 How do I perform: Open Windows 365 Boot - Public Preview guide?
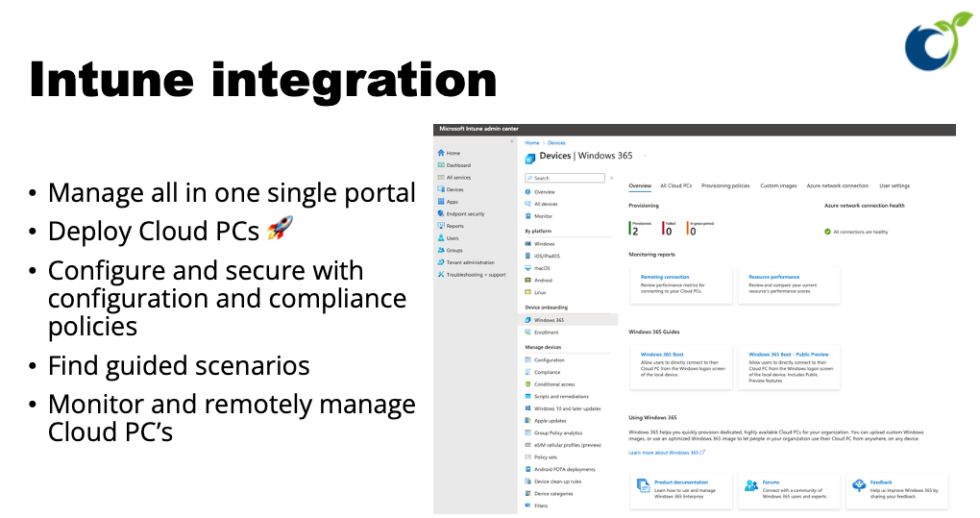tap(789, 366)
